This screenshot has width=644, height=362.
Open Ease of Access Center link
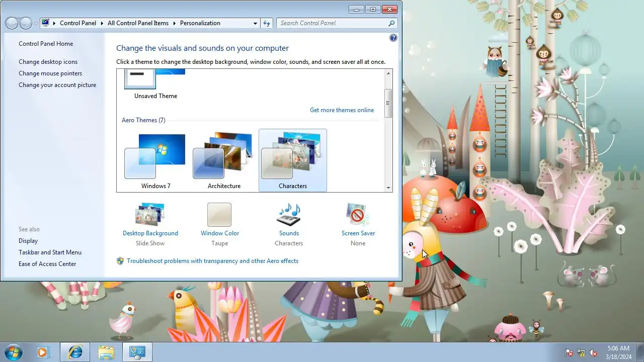pyautogui.click(x=47, y=264)
